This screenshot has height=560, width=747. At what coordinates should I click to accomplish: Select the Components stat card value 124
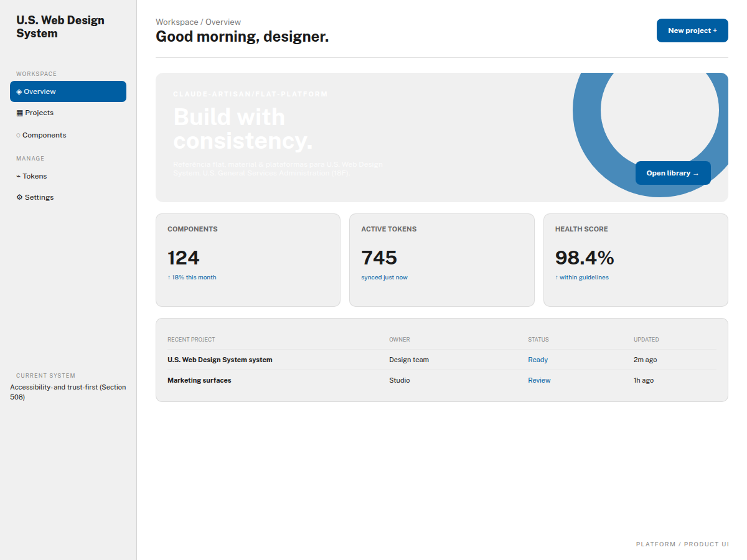point(184,258)
